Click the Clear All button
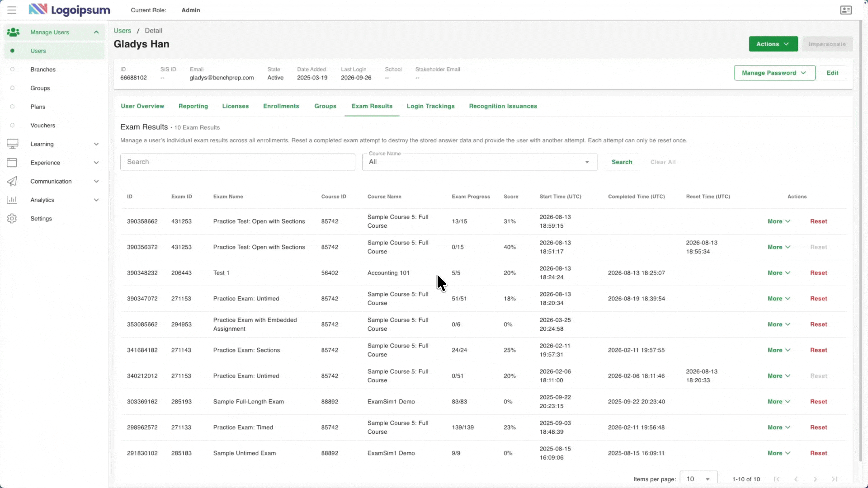The image size is (868, 488). click(x=663, y=162)
